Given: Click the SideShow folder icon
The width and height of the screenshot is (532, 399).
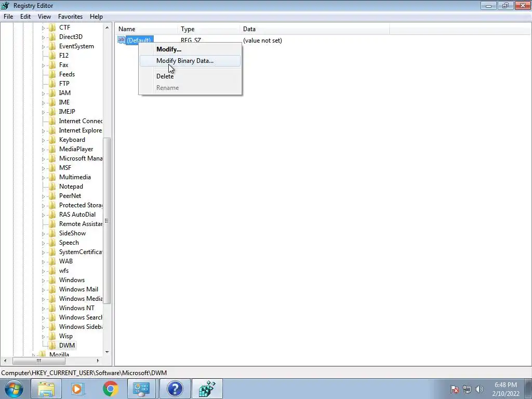Looking at the screenshot, I should (52, 233).
